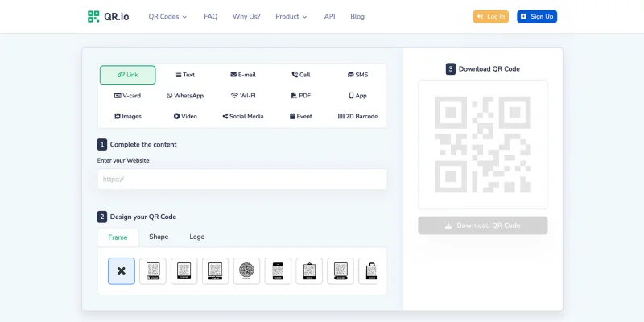Click the website URL input field

(242, 180)
